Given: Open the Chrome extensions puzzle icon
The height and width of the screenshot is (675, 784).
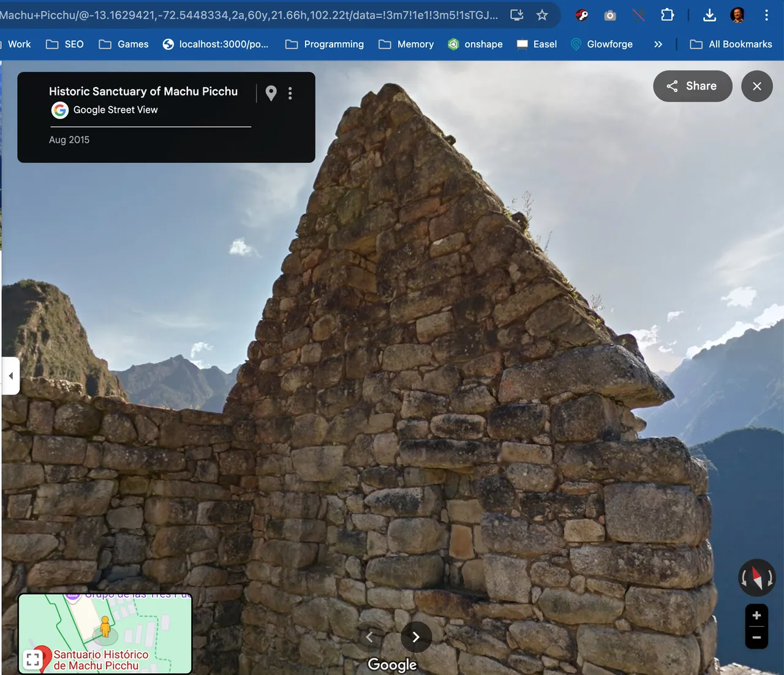Looking at the screenshot, I should tap(668, 15).
